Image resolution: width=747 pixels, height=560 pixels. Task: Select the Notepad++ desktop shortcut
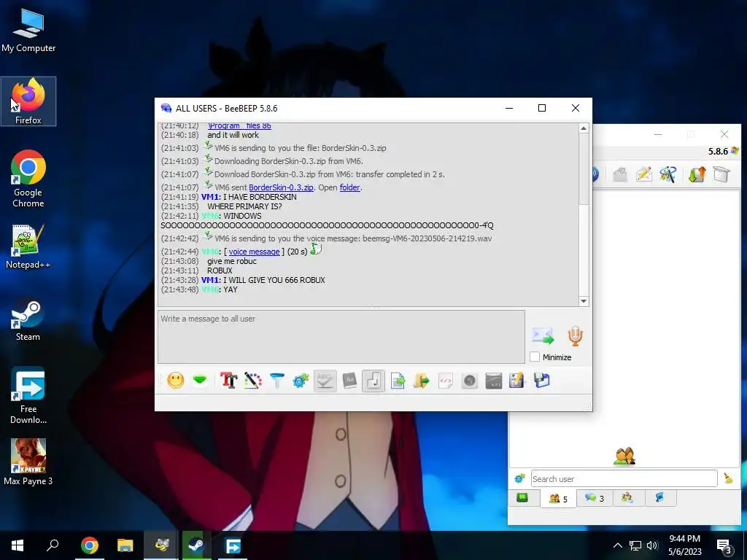pos(28,246)
